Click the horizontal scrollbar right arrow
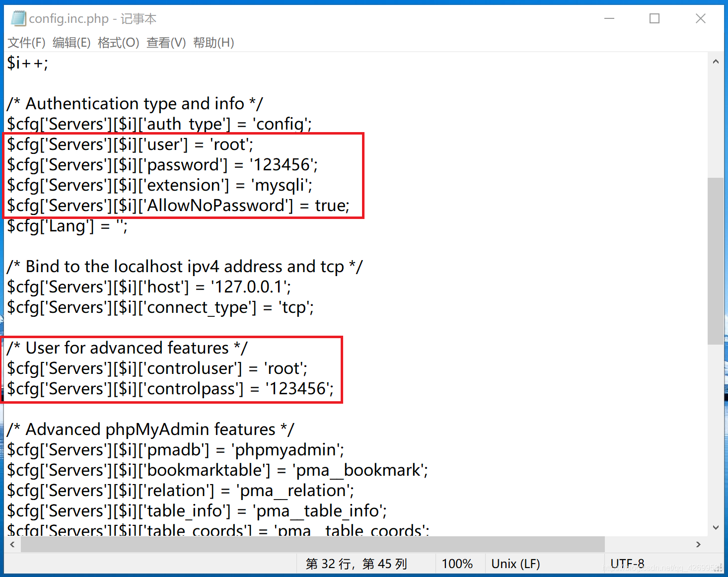 pyautogui.click(x=698, y=544)
